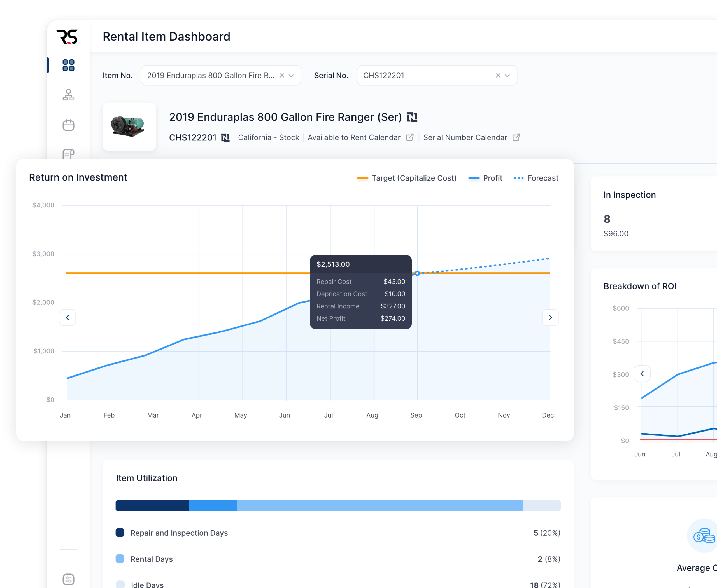
Task: Toggle Target (Capitalize Cost) legend item
Action: coord(407,178)
